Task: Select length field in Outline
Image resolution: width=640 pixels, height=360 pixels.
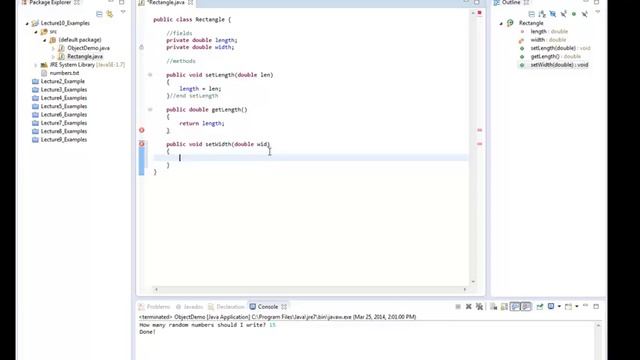Action: pyautogui.click(x=549, y=31)
